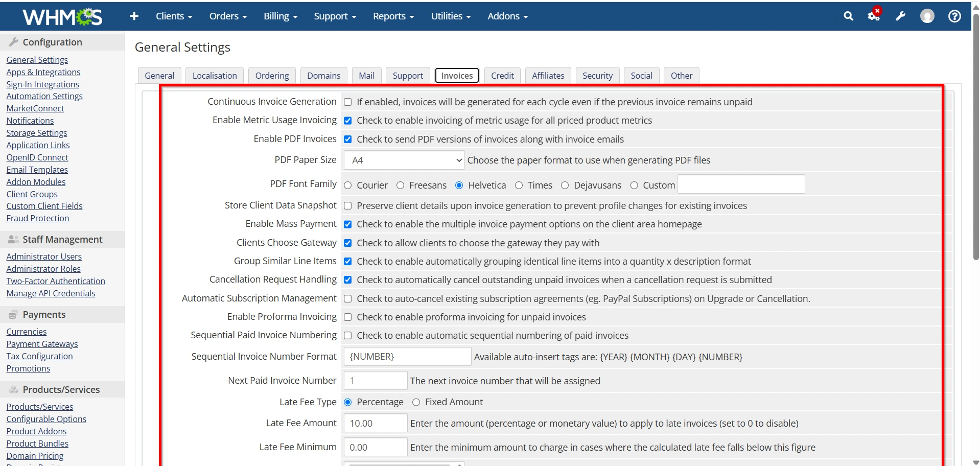
Task: Click the plus quick-add icon
Action: (134, 16)
